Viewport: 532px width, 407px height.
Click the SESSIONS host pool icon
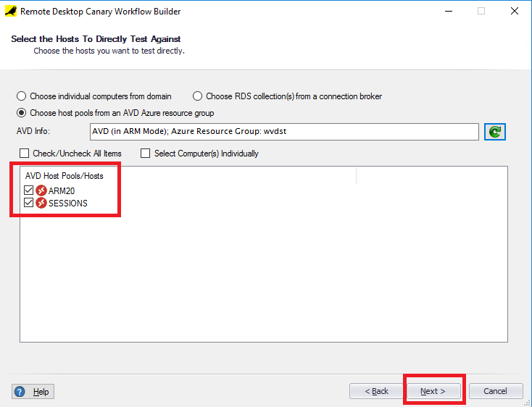[x=41, y=203]
